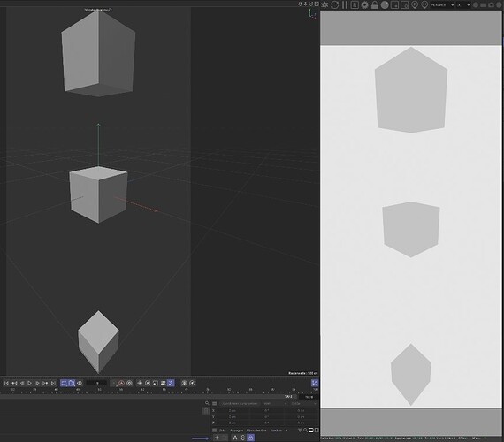The image size is (504, 442).
Task: Open the size mode dropdown in coordinates bar
Action: point(304,403)
